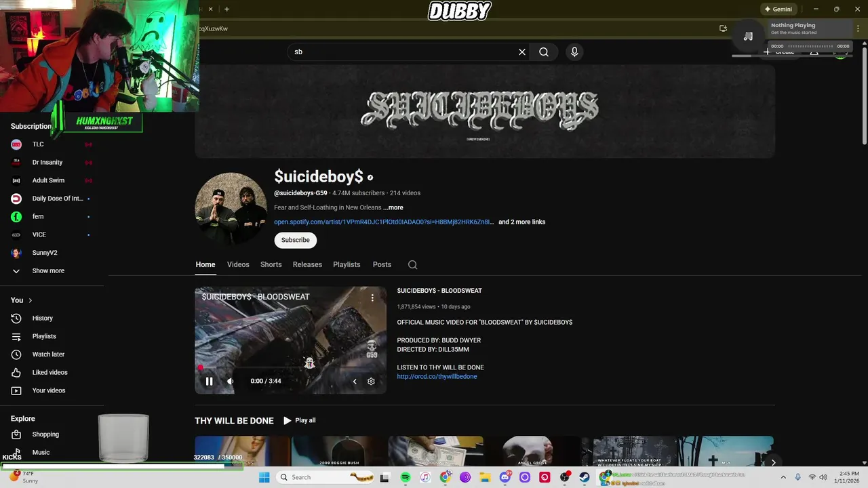Start voice search with the microphone icon
868x488 pixels.
coord(574,52)
